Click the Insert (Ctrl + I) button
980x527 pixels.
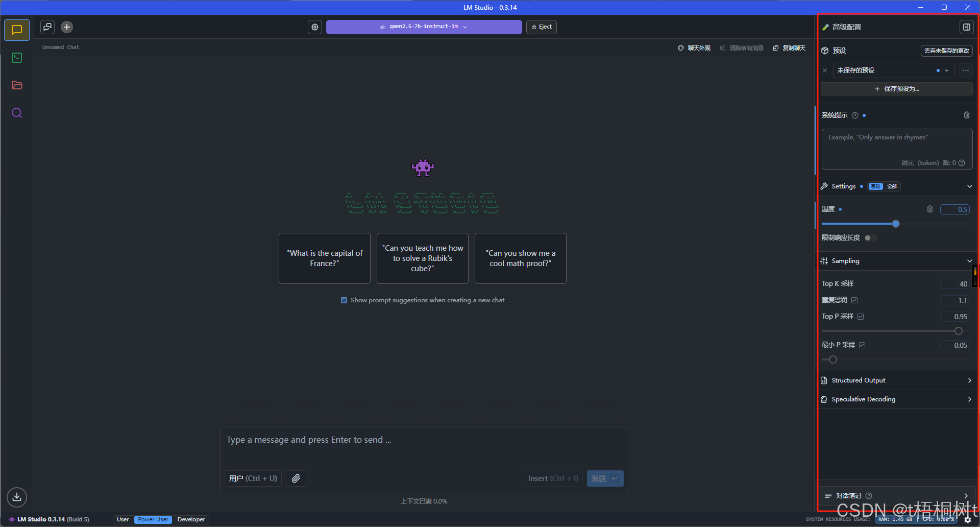pyautogui.click(x=553, y=478)
